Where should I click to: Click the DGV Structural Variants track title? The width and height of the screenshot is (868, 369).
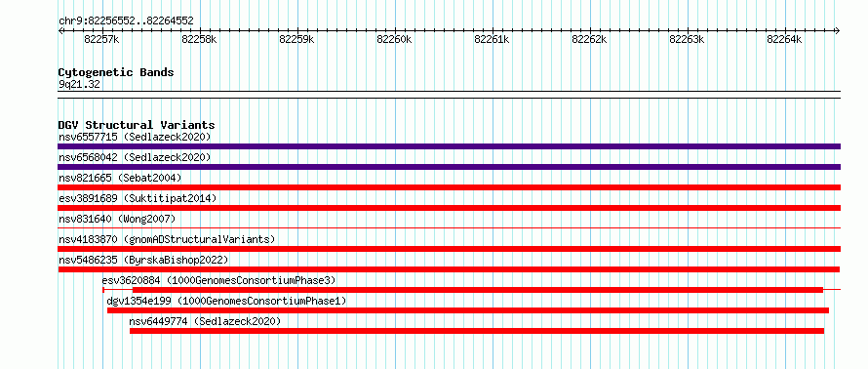[137, 125]
